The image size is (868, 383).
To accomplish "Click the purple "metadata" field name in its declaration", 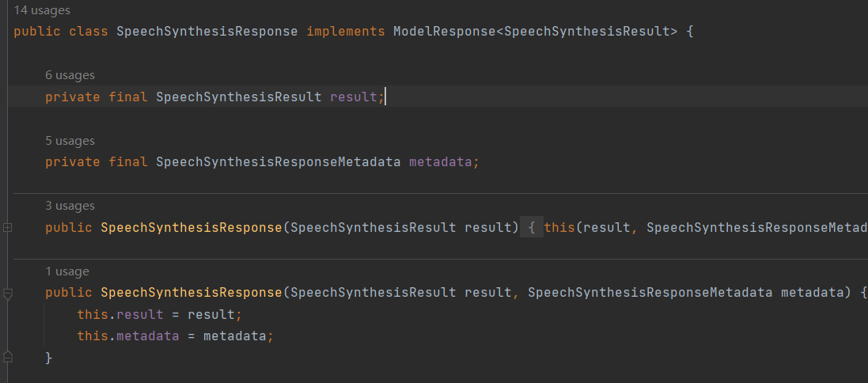I will pyautogui.click(x=441, y=162).
